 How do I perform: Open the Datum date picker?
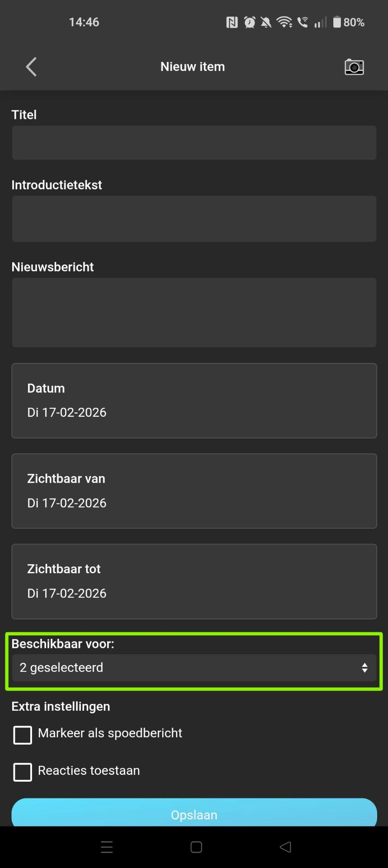pyautogui.click(x=194, y=401)
